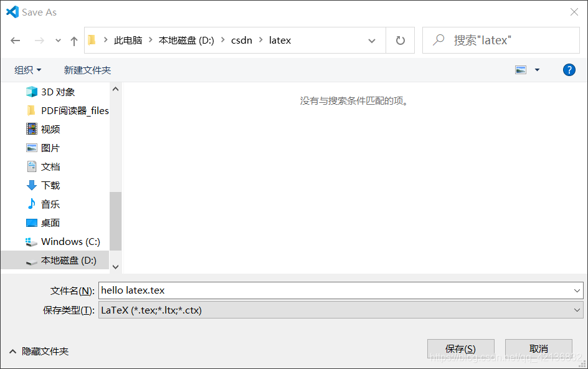Open the 保存类型 LaTeX file type combo box
The width and height of the screenshot is (588, 369).
coord(341,310)
